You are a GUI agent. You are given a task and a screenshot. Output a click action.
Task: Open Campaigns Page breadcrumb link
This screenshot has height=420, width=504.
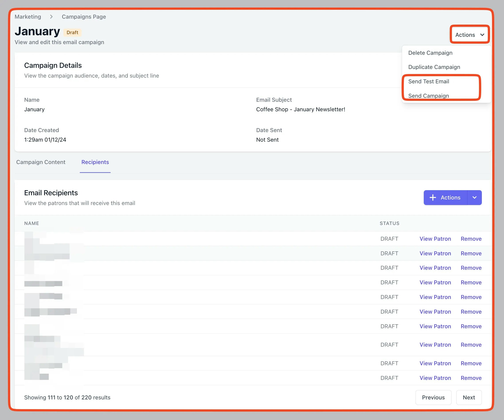click(x=84, y=17)
